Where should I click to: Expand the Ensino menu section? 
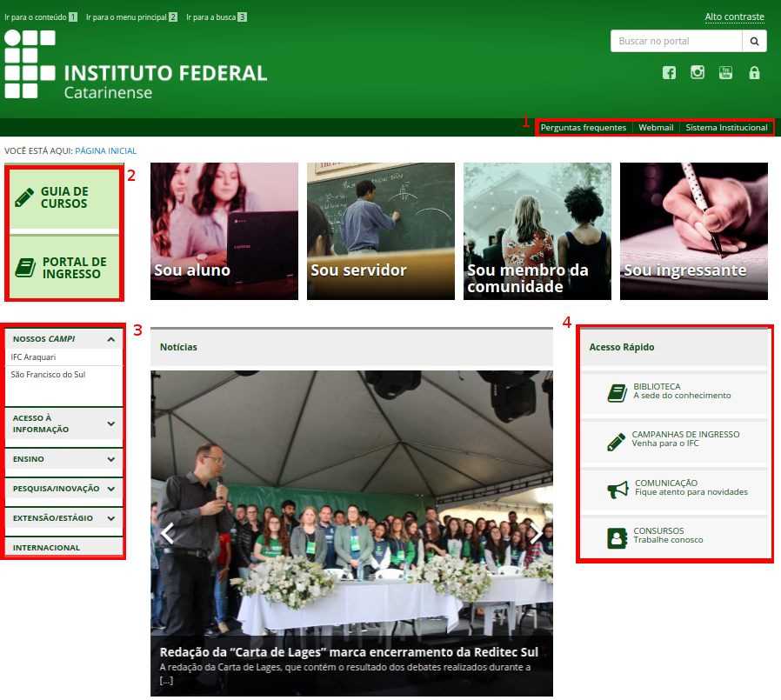click(111, 459)
